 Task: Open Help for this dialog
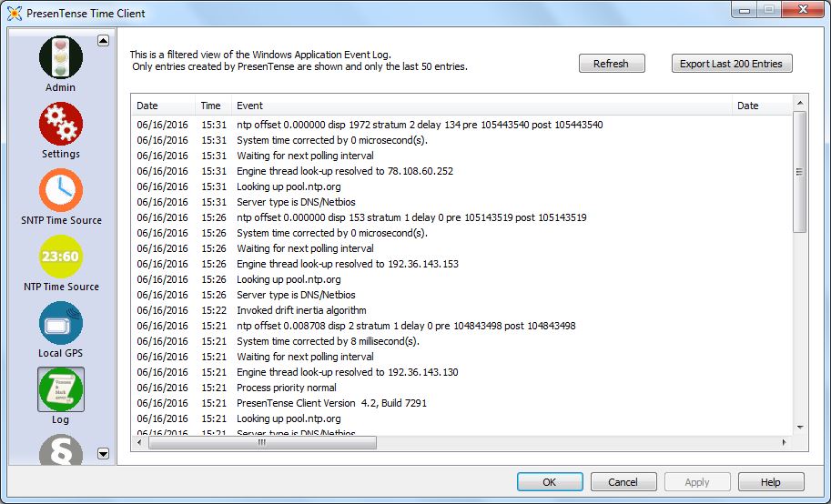(771, 482)
